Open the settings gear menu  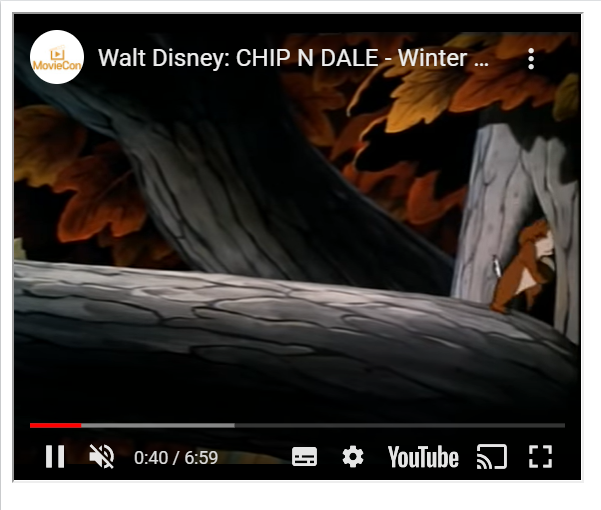tap(353, 457)
